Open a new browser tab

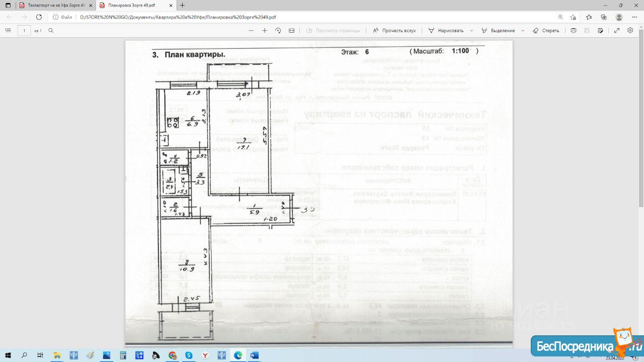pyautogui.click(x=182, y=6)
